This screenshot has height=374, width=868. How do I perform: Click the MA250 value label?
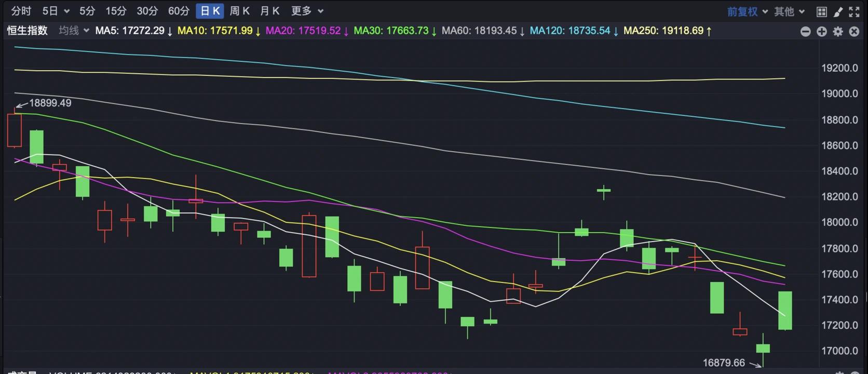tap(667, 31)
